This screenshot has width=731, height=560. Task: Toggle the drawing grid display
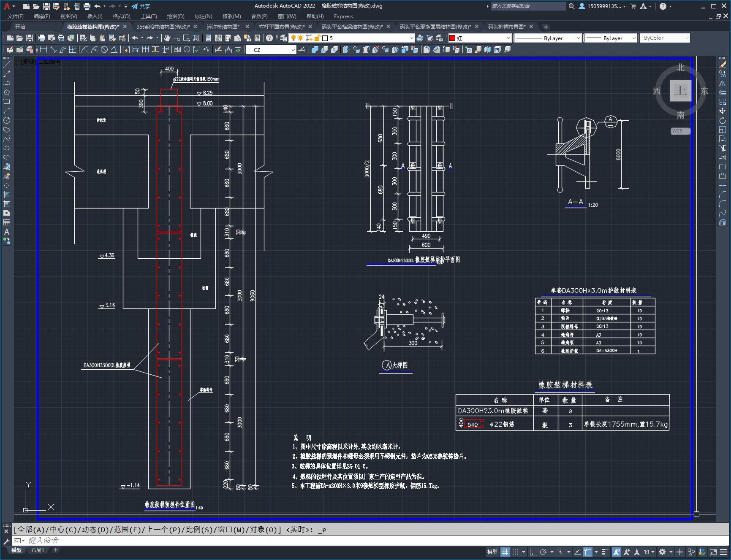pyautogui.click(x=505, y=552)
